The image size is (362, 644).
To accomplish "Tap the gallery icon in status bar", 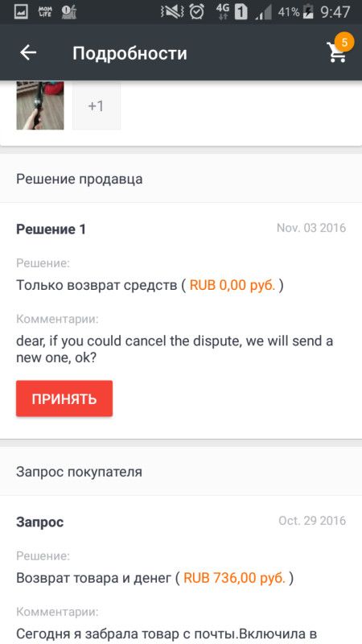I will pyautogui.click(x=21, y=12).
